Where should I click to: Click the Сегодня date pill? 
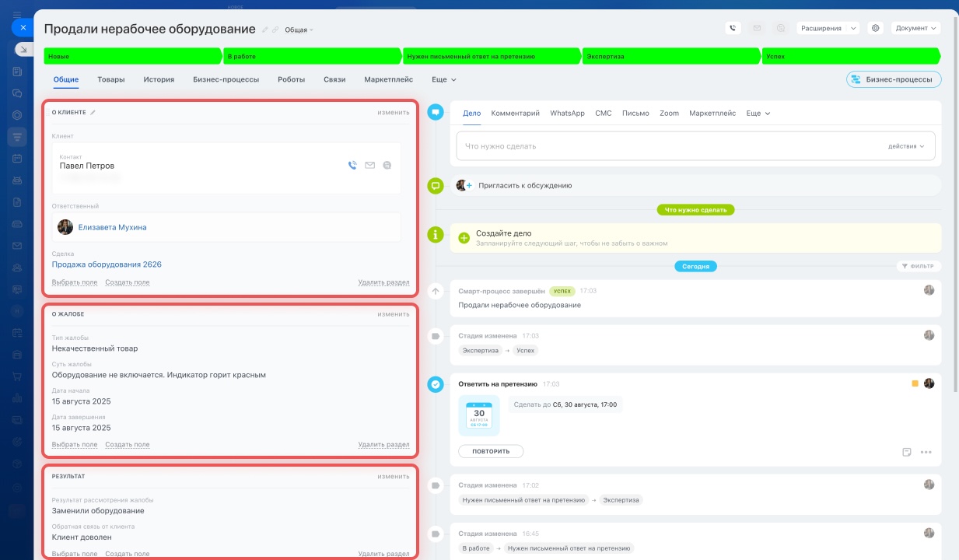coord(696,266)
